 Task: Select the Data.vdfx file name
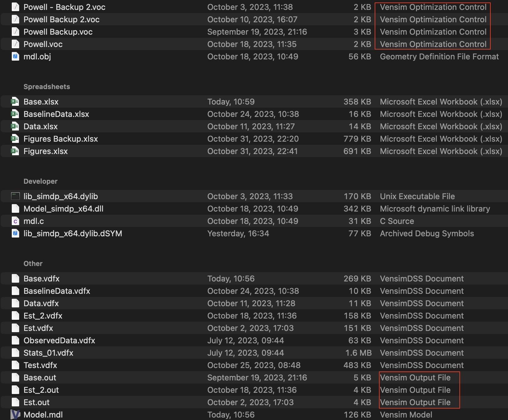[x=41, y=303]
